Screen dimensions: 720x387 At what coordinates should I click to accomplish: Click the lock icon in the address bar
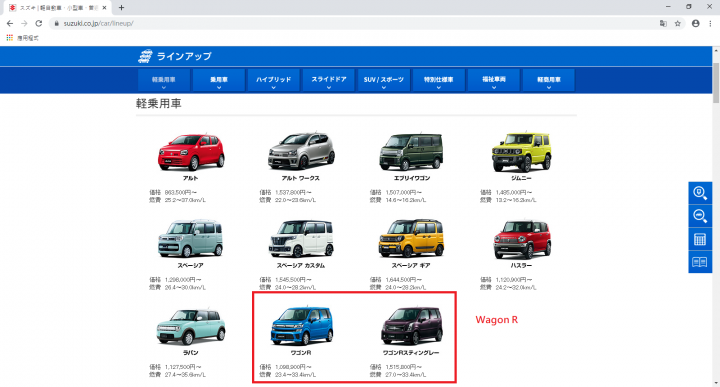56,23
